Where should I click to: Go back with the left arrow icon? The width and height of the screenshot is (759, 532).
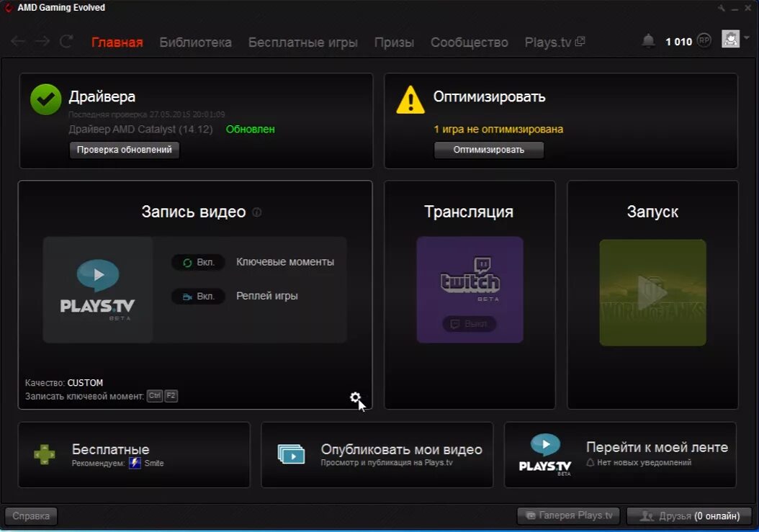click(19, 42)
